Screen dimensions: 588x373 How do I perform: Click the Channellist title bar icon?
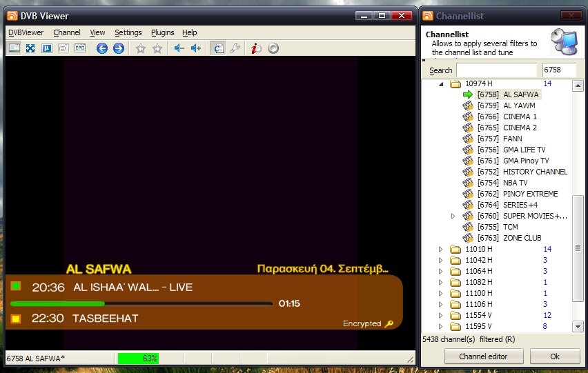coord(427,16)
